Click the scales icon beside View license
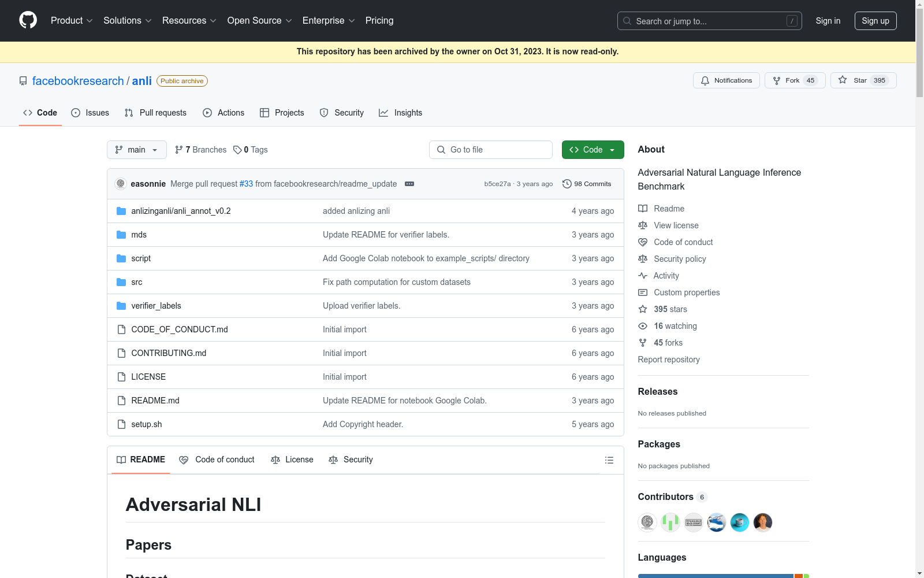Image resolution: width=924 pixels, height=578 pixels. pyautogui.click(x=643, y=225)
